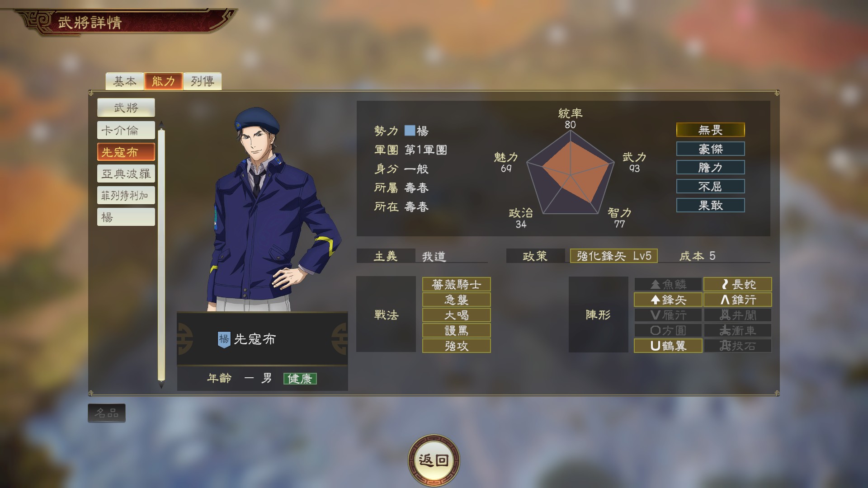Click the 楊 faction badge beside name
Screen dimensions: 868x488
[224, 339]
